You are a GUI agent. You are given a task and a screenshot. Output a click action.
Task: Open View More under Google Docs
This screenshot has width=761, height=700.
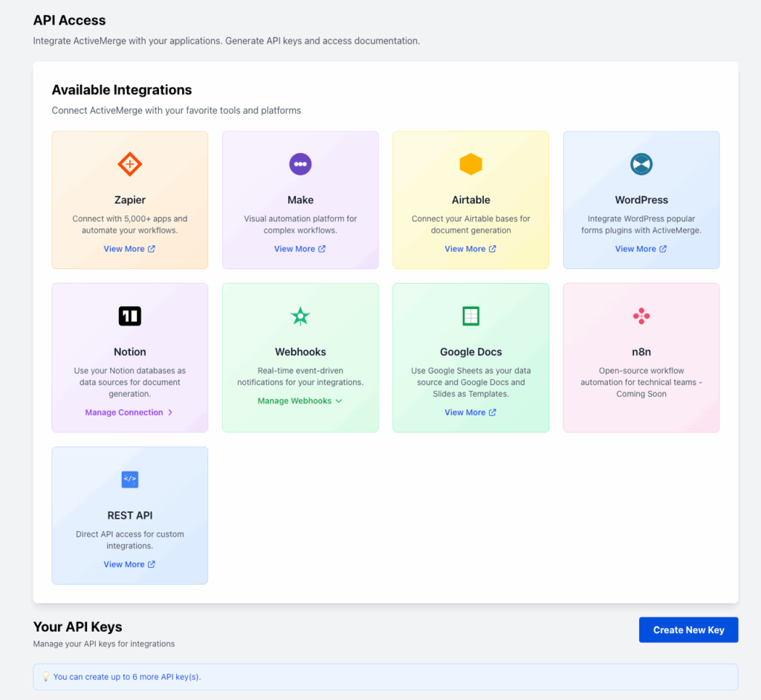(x=470, y=412)
